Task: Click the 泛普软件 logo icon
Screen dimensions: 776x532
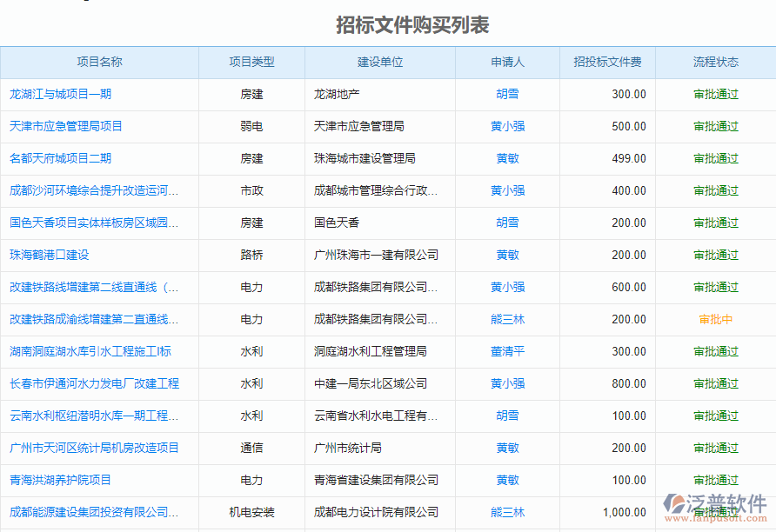Action: (x=674, y=504)
